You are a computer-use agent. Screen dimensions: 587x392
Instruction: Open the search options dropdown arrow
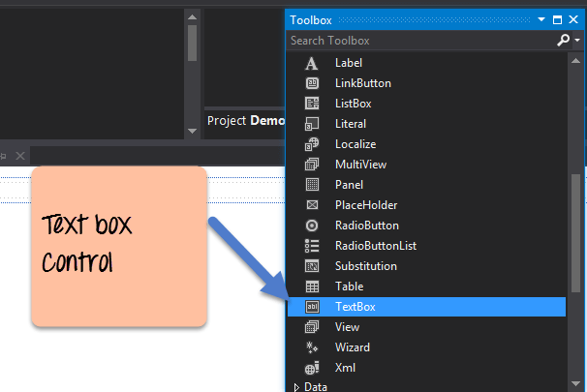click(576, 41)
